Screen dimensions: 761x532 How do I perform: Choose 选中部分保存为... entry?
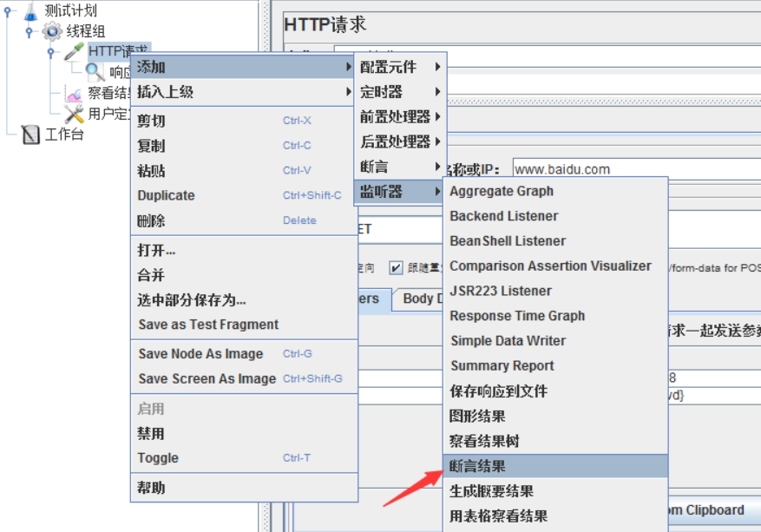click(244, 300)
